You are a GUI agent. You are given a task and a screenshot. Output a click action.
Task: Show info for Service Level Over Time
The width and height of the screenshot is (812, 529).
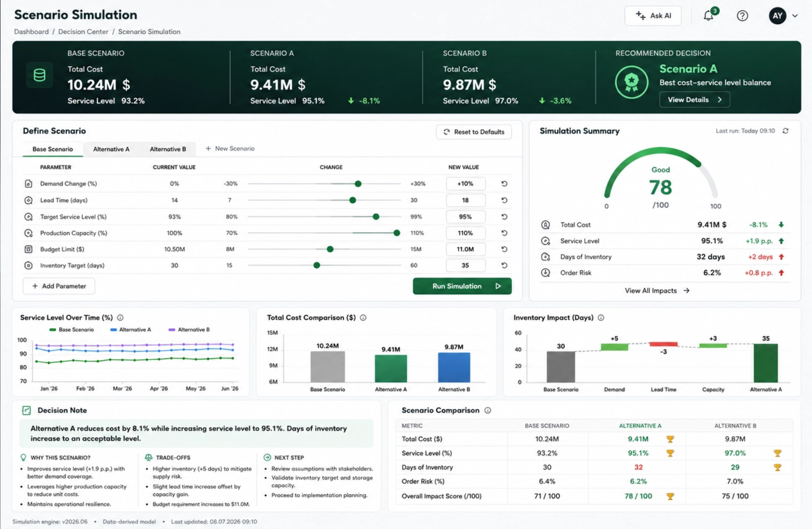(x=120, y=318)
